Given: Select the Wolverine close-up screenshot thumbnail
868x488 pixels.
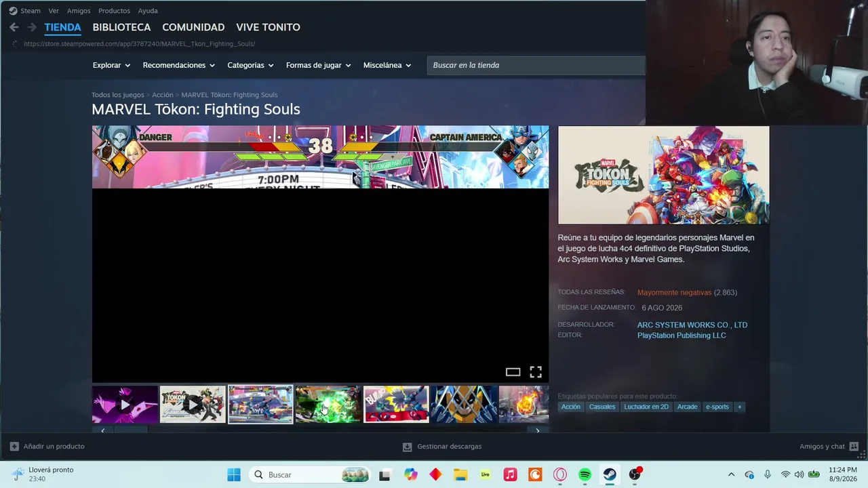Looking at the screenshot, I should [x=464, y=404].
